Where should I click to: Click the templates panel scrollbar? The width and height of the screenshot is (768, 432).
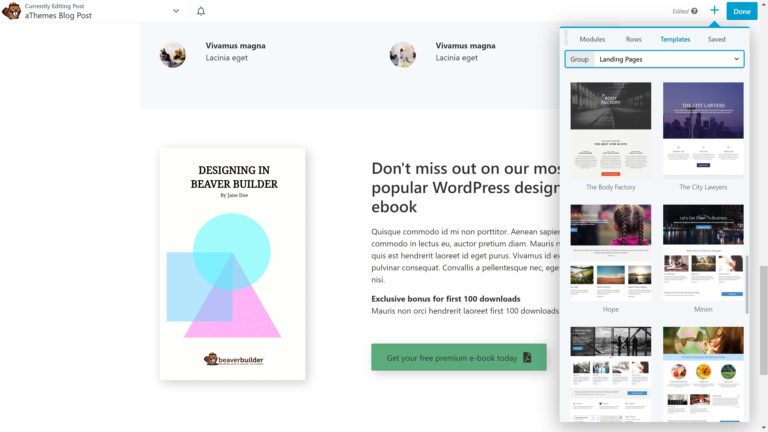(746, 284)
